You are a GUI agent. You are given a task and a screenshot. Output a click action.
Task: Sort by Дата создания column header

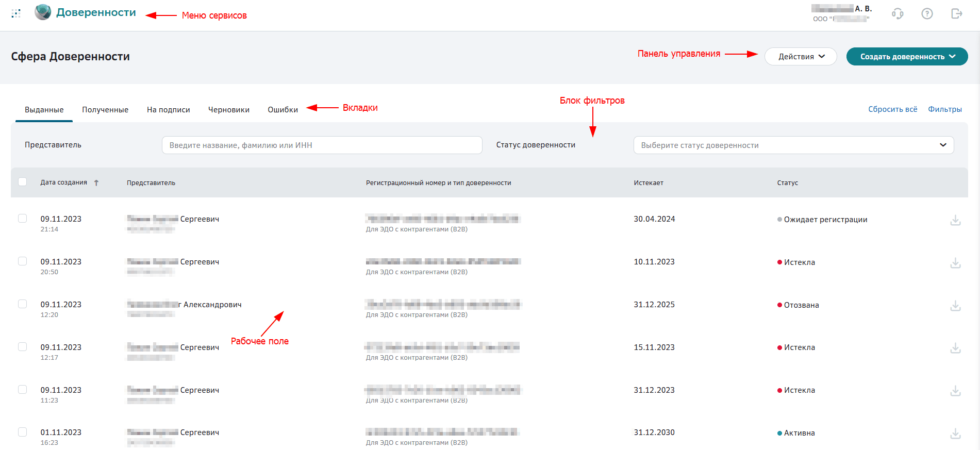[x=64, y=182]
